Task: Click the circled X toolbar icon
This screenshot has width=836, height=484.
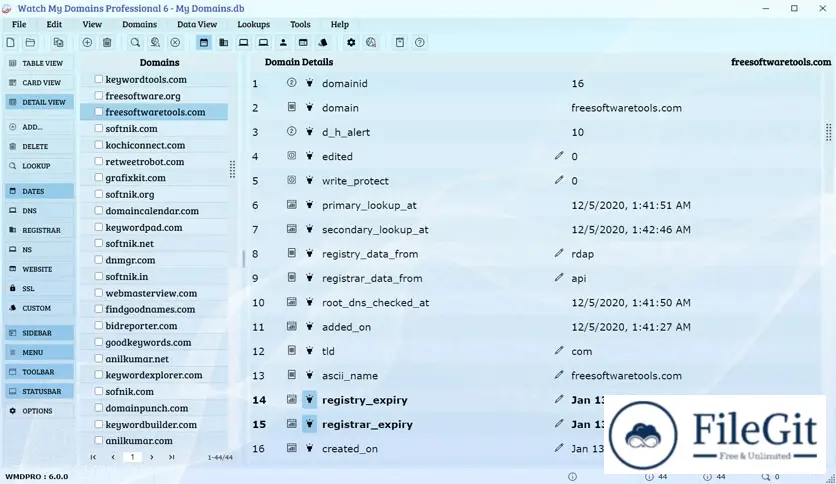Action: (175, 43)
